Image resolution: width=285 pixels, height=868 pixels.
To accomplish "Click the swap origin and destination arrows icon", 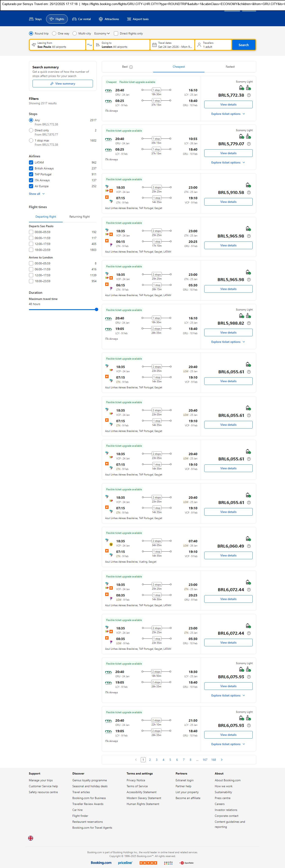I will point(90,45).
